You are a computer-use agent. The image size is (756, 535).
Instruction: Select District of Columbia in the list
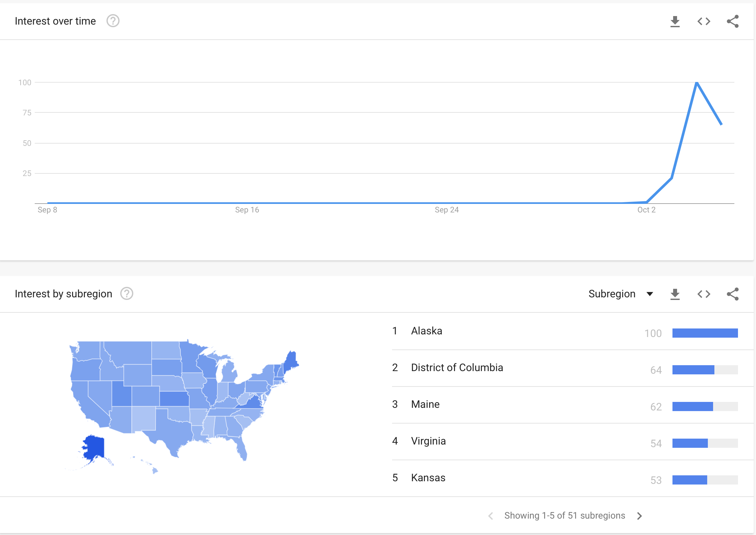coord(457,367)
